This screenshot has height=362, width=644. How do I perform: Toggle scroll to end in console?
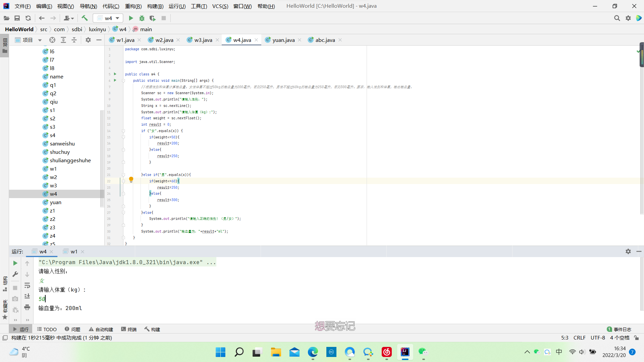27,296
